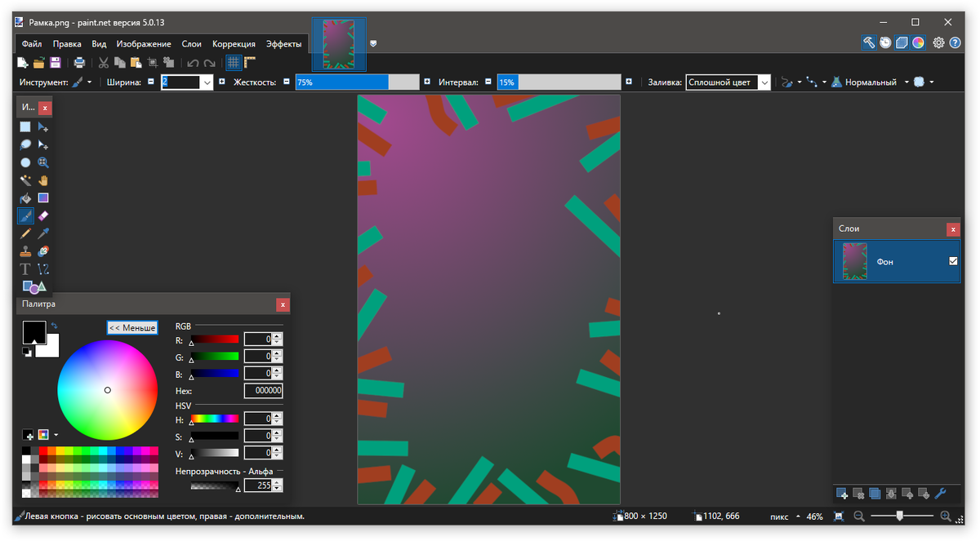980x541 pixels.
Task: Select the Color Picker eyedropper tool
Action: coord(43,233)
